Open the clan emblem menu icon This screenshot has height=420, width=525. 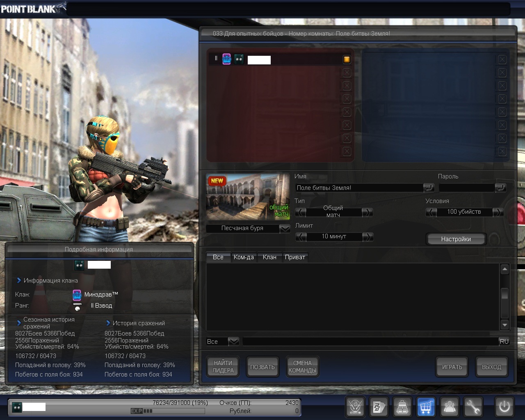tap(355, 407)
